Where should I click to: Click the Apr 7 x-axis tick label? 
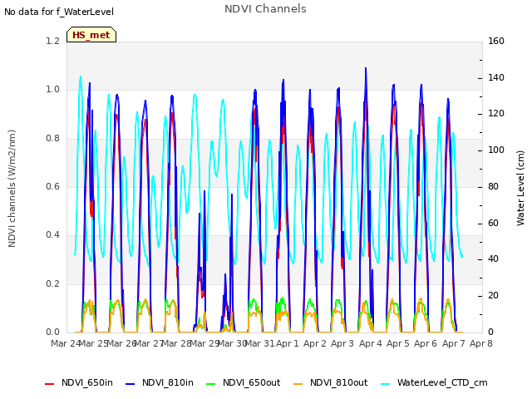click(x=454, y=343)
